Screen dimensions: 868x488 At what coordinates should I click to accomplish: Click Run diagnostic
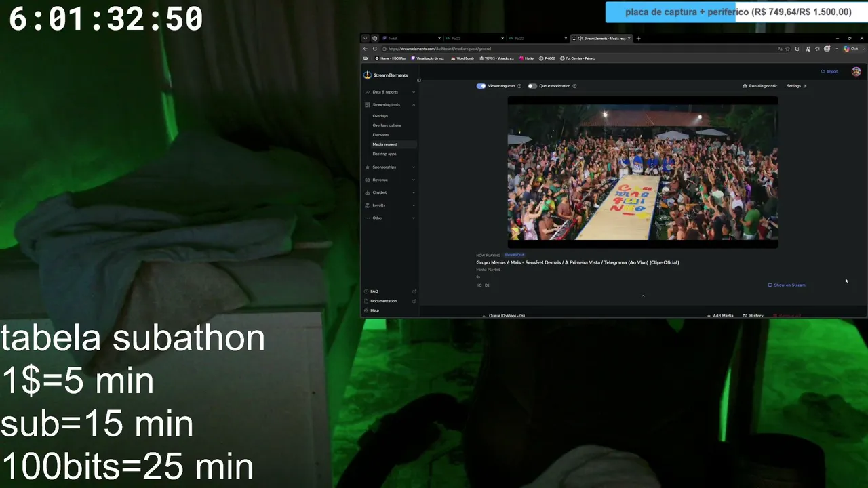coord(760,86)
